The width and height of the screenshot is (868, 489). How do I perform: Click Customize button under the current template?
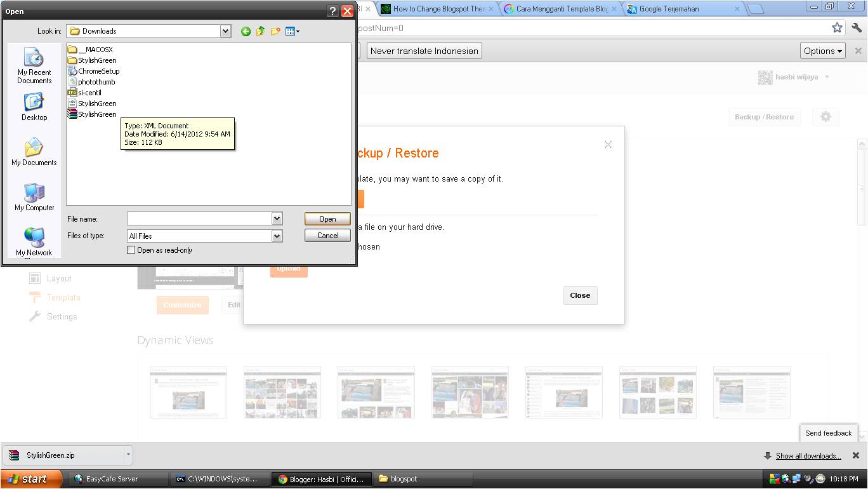pyautogui.click(x=182, y=305)
